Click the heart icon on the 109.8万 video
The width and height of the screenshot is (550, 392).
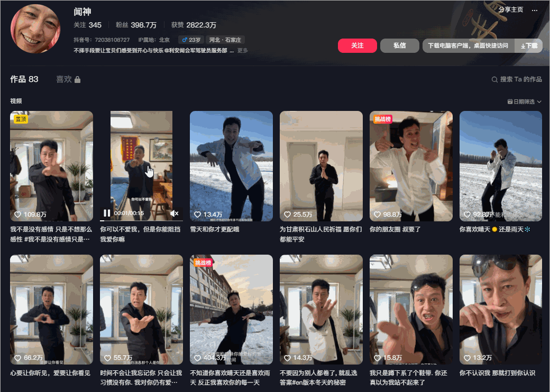[17, 215]
